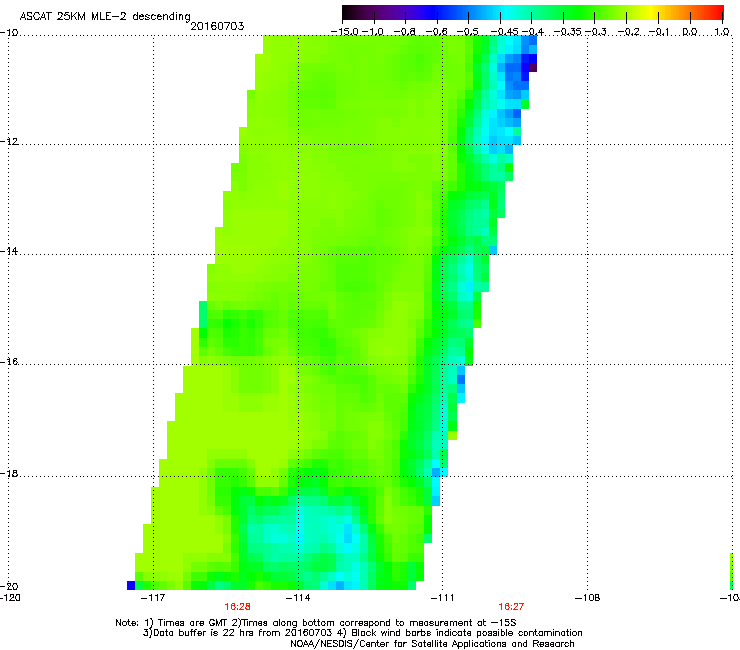Select the -0.3 color scale label

point(596,32)
